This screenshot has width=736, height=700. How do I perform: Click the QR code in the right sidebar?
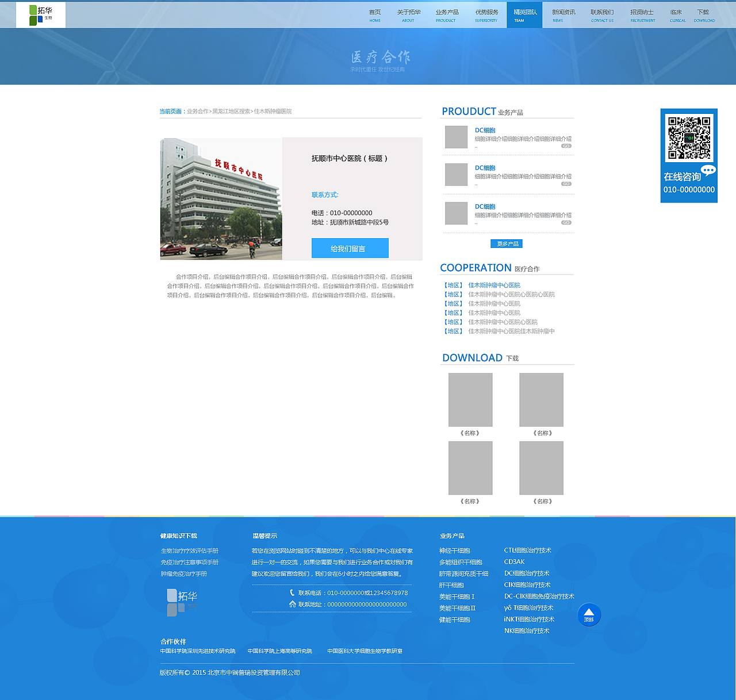pos(688,138)
